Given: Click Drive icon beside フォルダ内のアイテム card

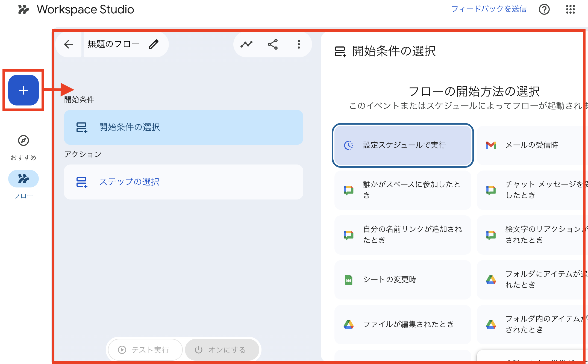Looking at the screenshot, I should point(491,324).
